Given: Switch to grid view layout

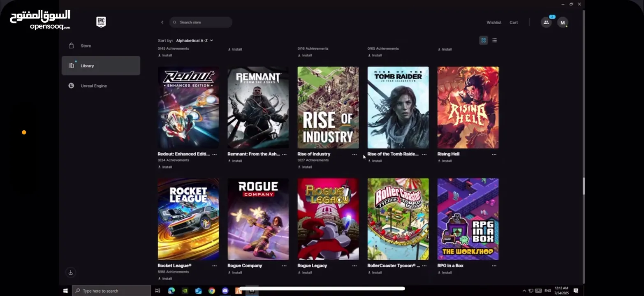Looking at the screenshot, I should (484, 40).
